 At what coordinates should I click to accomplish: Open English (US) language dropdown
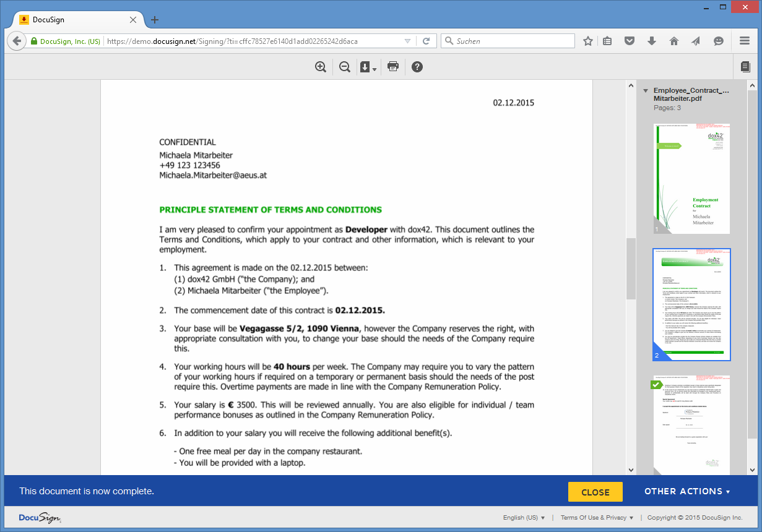click(524, 518)
